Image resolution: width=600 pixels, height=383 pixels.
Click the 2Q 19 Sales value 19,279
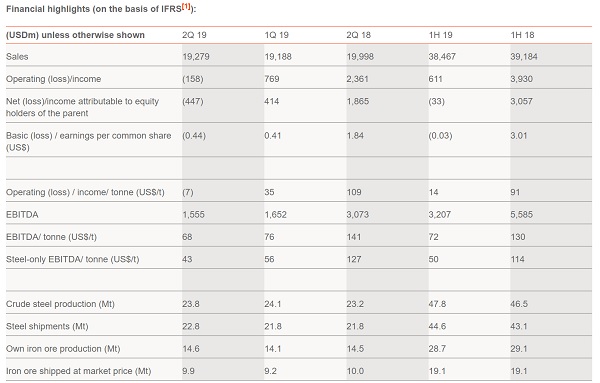point(196,57)
